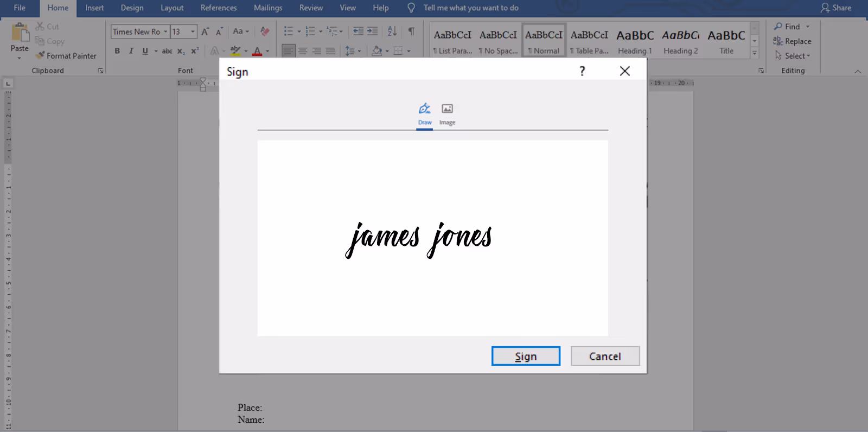
Task: Click Cancel in Sign dialog
Action: pyautogui.click(x=605, y=356)
